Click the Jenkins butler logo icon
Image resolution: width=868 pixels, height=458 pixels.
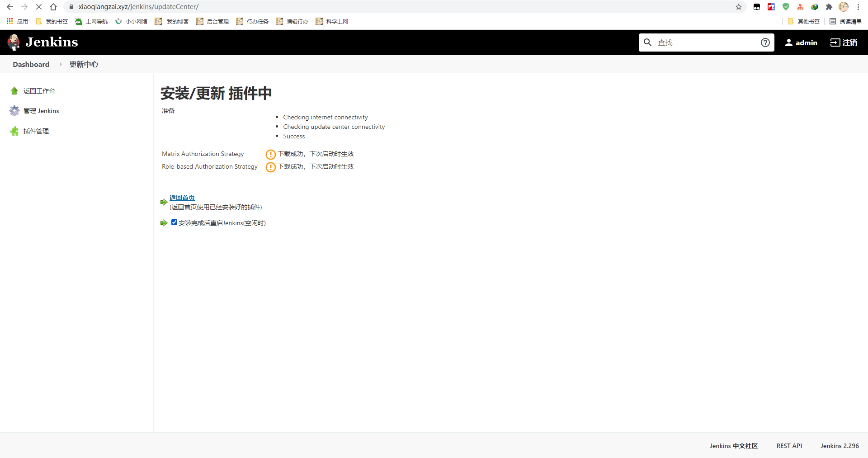[x=14, y=42]
